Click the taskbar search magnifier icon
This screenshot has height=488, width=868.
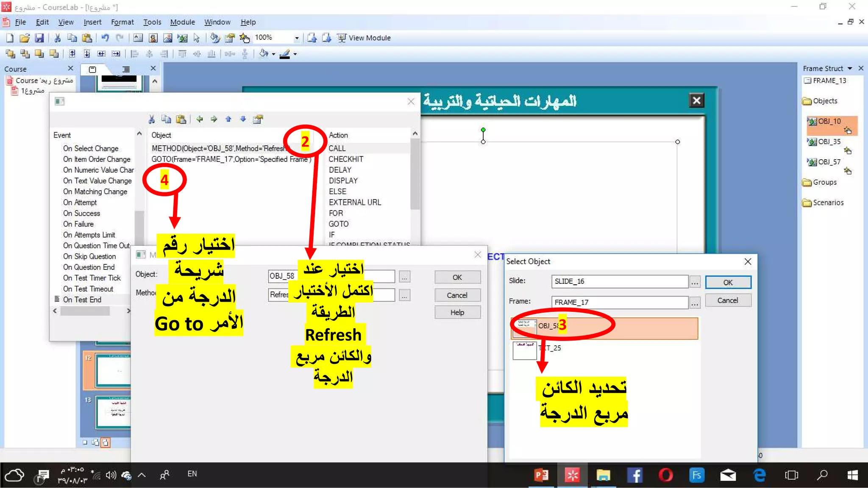[822, 475]
